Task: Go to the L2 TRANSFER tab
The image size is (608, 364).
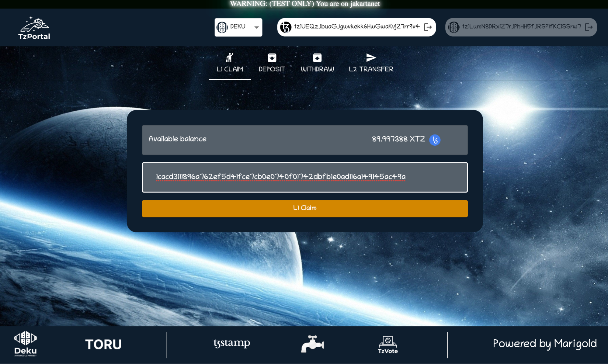Action: point(371,63)
